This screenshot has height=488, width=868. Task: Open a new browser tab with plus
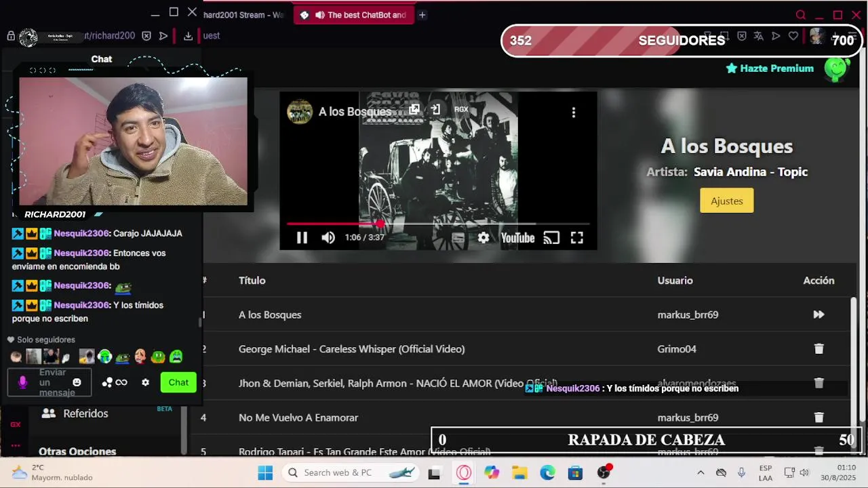[422, 15]
